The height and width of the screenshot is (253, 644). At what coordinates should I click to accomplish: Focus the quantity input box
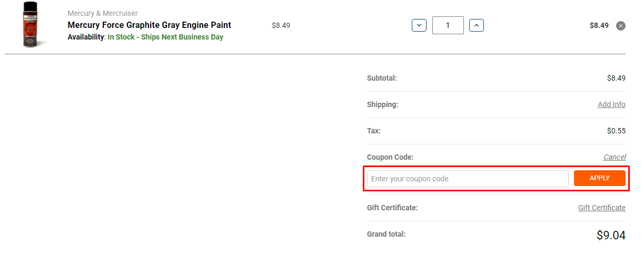point(448,25)
